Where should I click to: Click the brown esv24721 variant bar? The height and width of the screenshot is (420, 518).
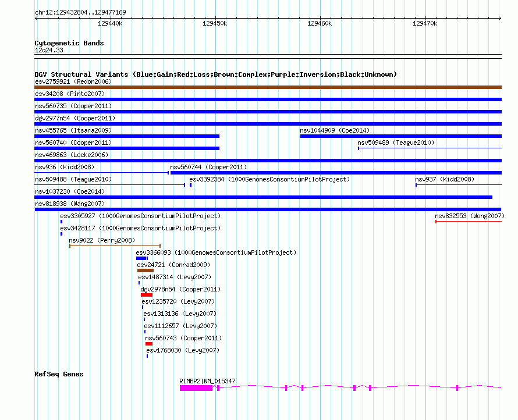[146, 270]
